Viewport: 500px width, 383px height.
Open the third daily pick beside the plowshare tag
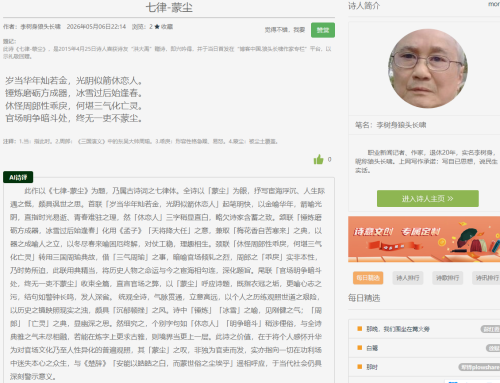click(x=372, y=367)
